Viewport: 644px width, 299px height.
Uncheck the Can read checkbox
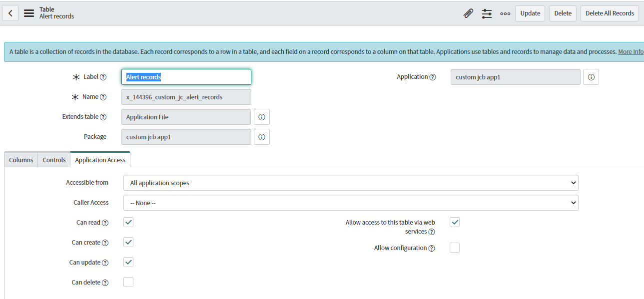click(x=128, y=222)
